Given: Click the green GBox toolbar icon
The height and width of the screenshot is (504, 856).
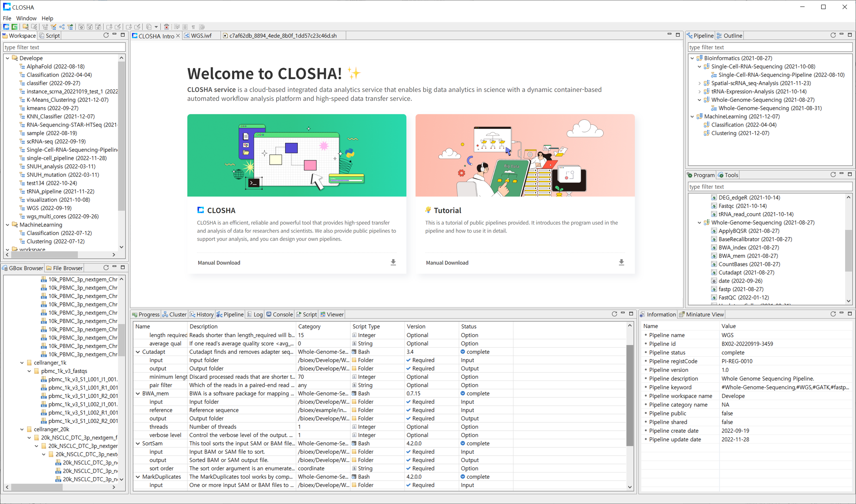Looking at the screenshot, I should click(14, 27).
